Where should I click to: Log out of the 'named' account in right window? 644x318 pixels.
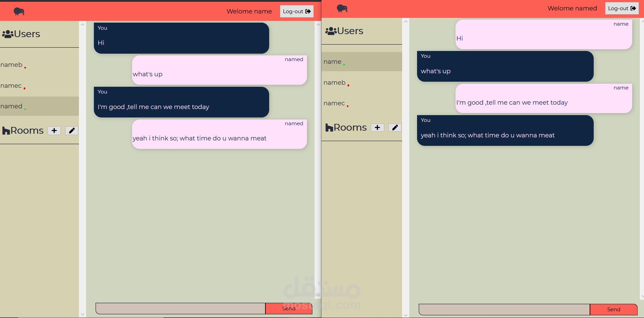coord(622,8)
